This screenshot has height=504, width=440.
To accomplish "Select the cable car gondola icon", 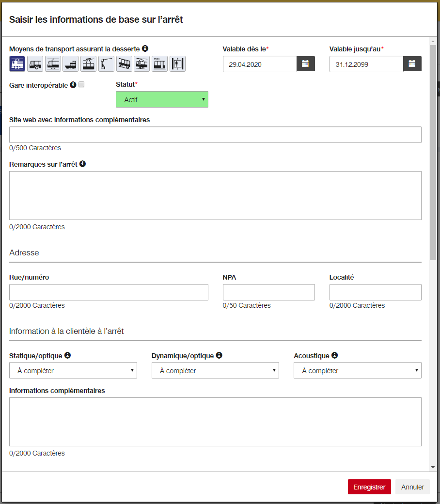I will (88, 63).
